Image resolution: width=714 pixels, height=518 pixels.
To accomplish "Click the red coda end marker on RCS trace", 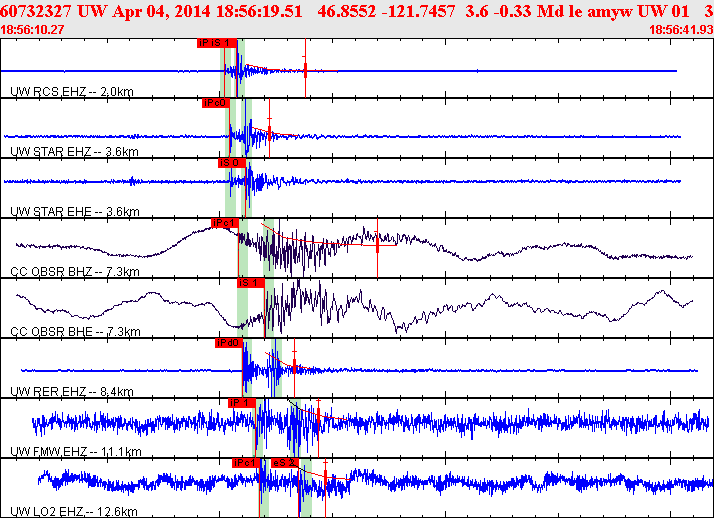I will click(306, 69).
